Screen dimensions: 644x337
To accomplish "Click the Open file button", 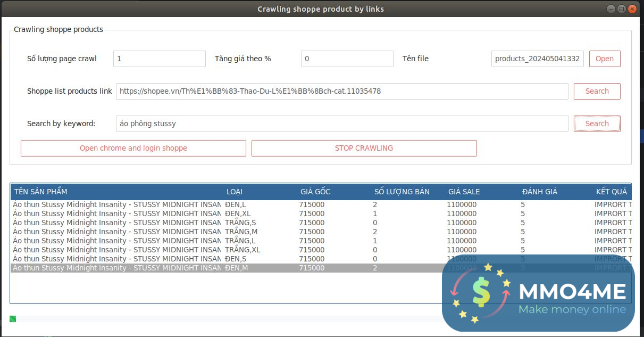I will [605, 59].
